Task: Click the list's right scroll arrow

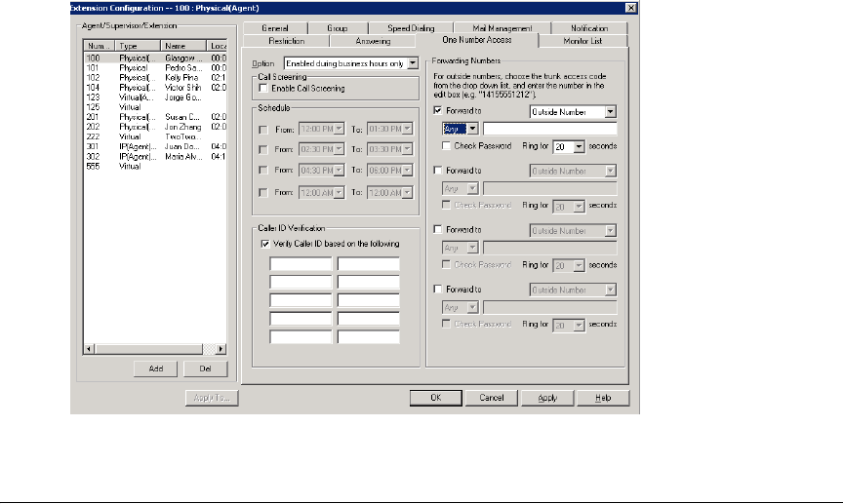Action: (x=221, y=349)
